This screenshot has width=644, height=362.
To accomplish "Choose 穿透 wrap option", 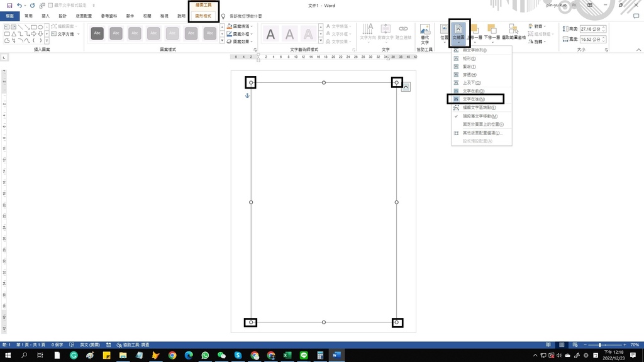I will coord(481,75).
